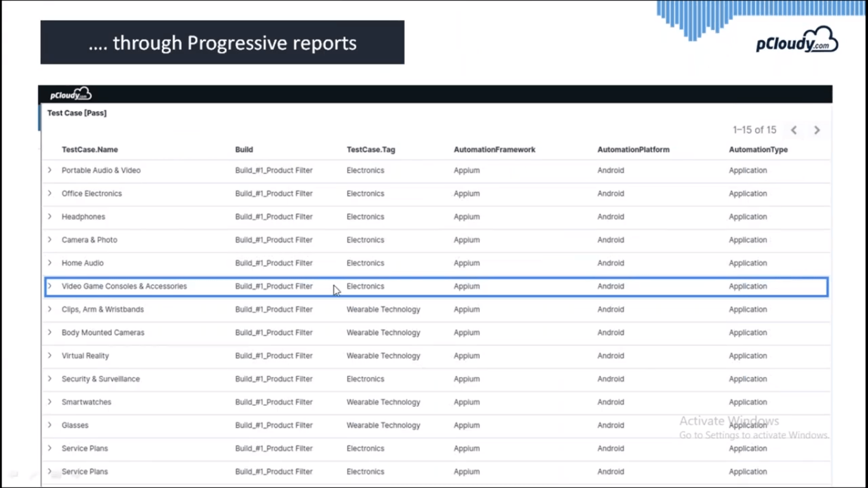Select the 'Portable Audio & Video' name cell
Screen dimensions: 868x488
click(101, 170)
